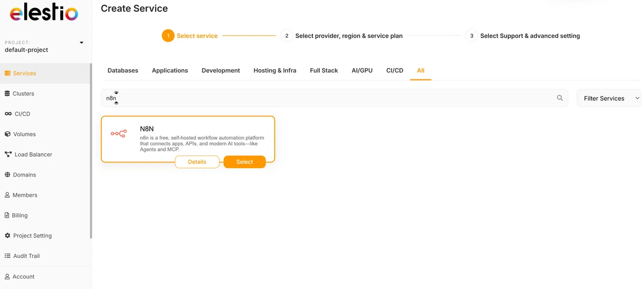The width and height of the screenshot is (644, 289).
Task: Click the Select button for N8N
Action: point(245,162)
